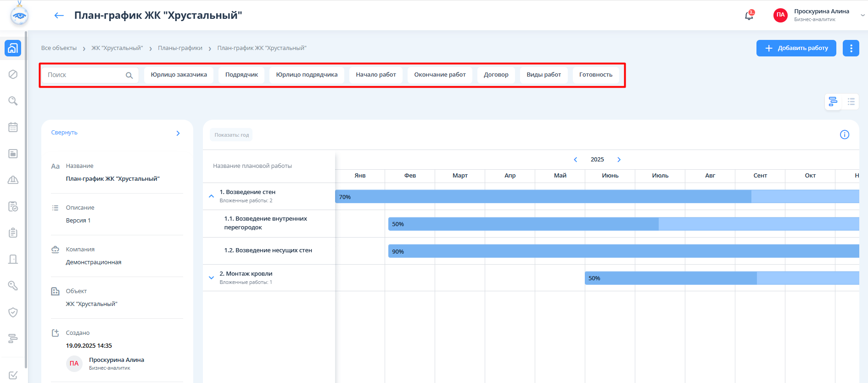This screenshot has height=383, width=868.
Task: Go to 'Планы-графики' breadcrumb
Action: (x=180, y=48)
